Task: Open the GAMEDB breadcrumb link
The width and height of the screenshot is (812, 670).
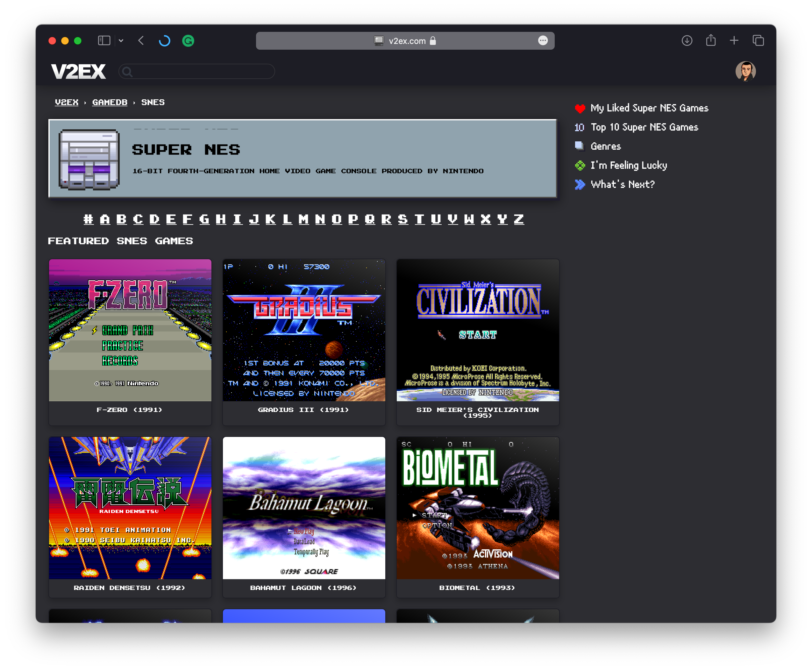Action: click(x=110, y=102)
